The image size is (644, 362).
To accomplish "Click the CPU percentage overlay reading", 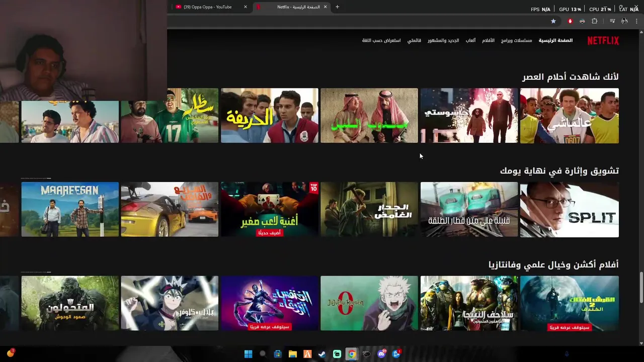I will pos(600,9).
